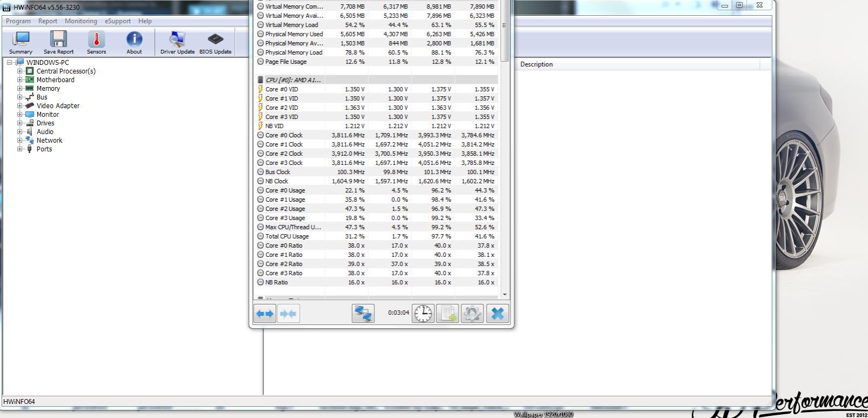Expand the Video Adapter node
Image resolution: width=868 pixels, height=418 pixels.
coord(20,105)
